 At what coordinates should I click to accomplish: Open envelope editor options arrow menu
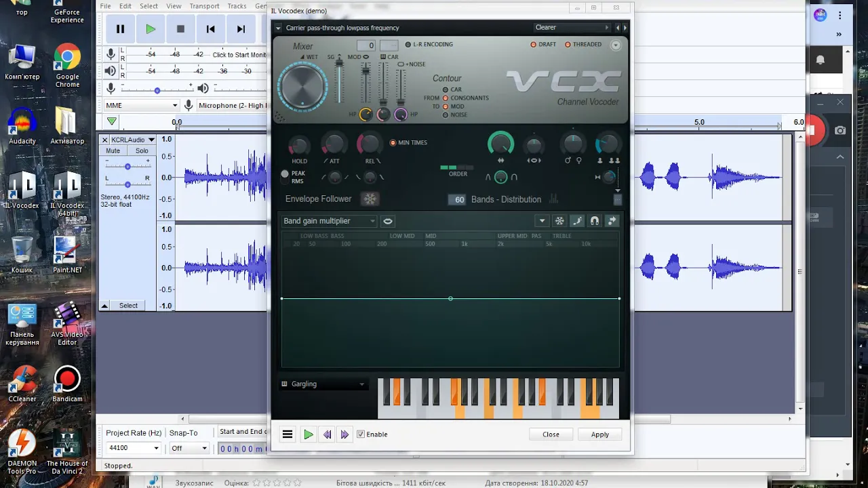coord(541,221)
